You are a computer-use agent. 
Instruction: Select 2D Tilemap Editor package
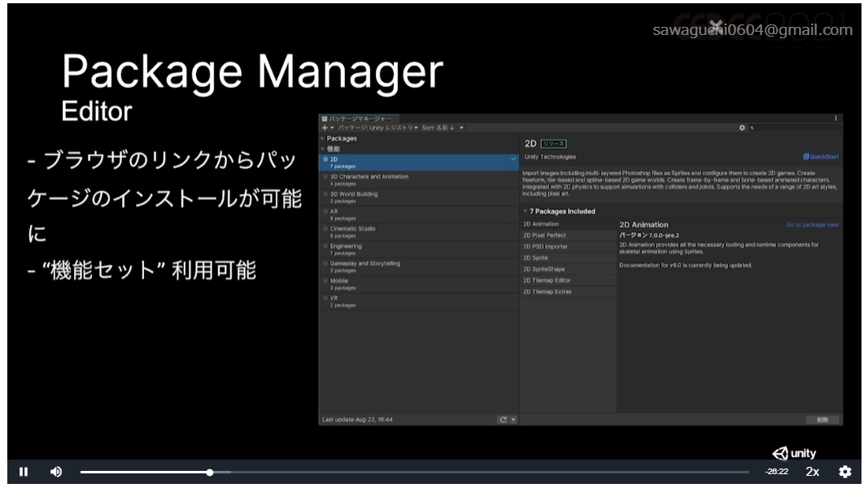568,281
